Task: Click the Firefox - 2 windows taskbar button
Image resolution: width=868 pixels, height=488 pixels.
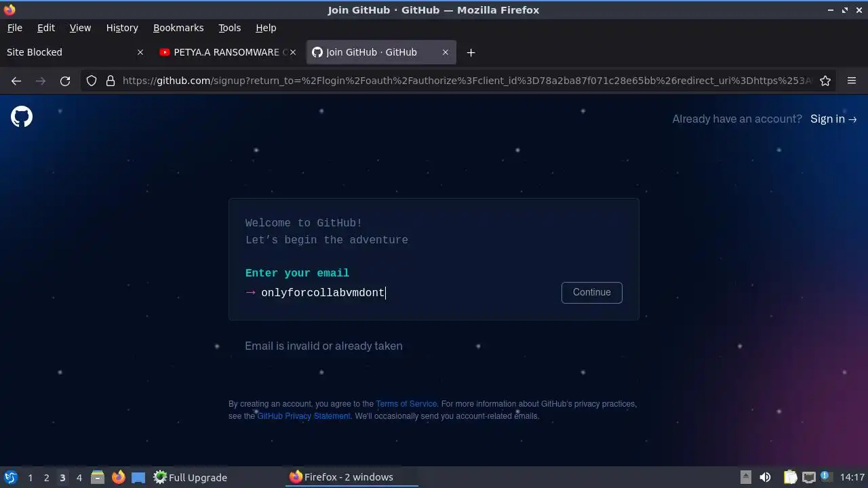Action: [x=353, y=477]
